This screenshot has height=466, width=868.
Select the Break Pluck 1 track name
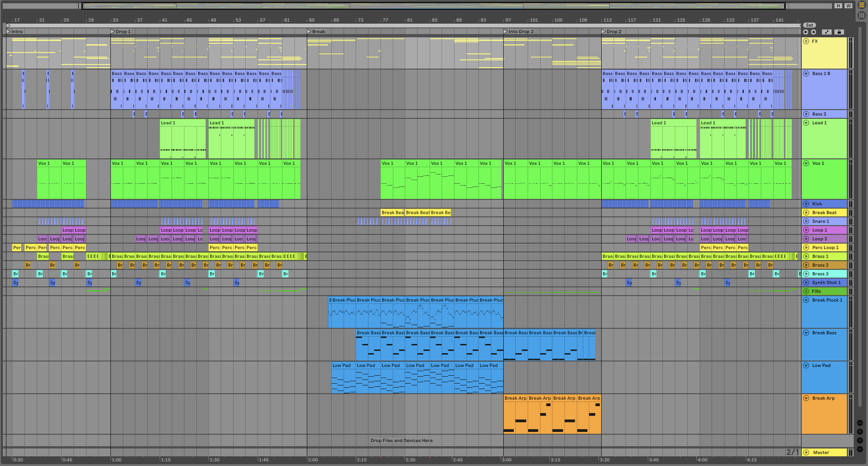[827, 300]
